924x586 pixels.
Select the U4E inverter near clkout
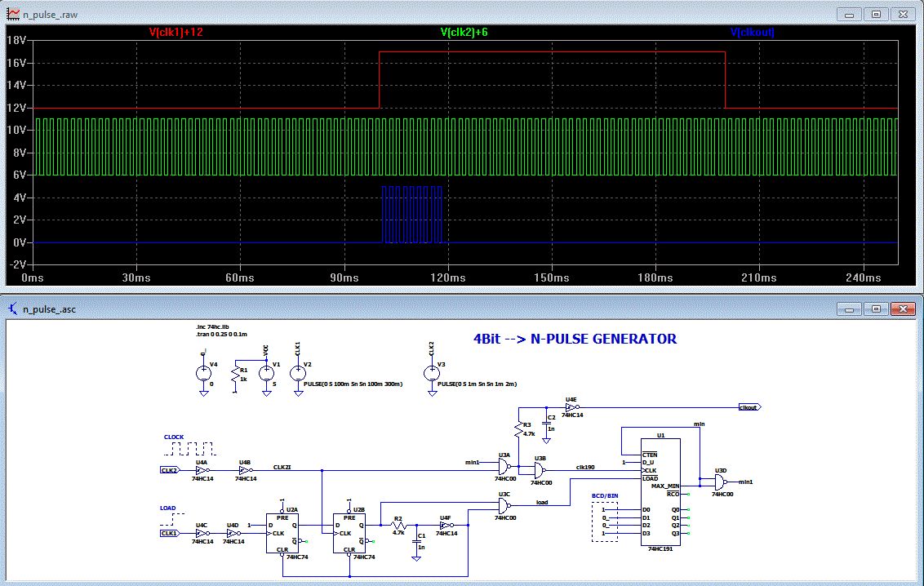[x=571, y=406]
